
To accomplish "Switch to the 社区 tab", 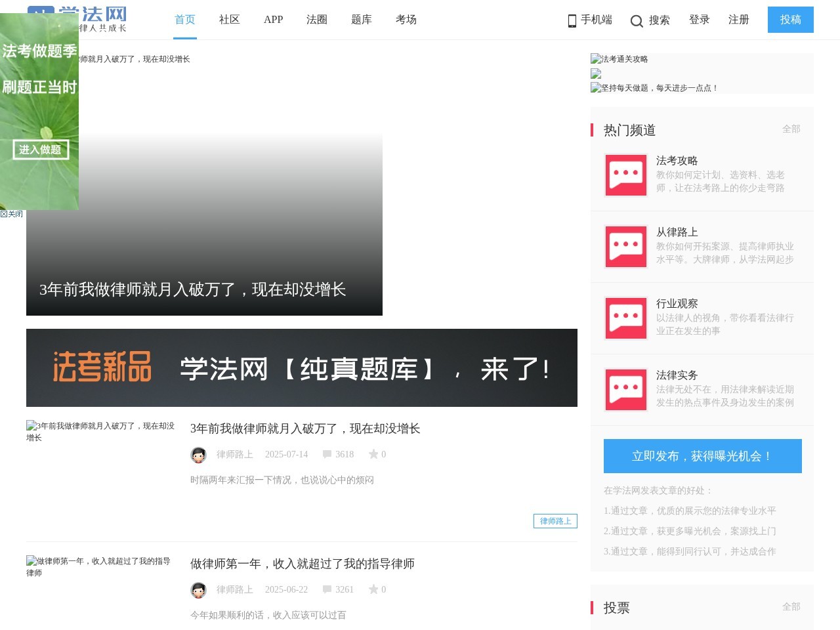I will click(229, 20).
